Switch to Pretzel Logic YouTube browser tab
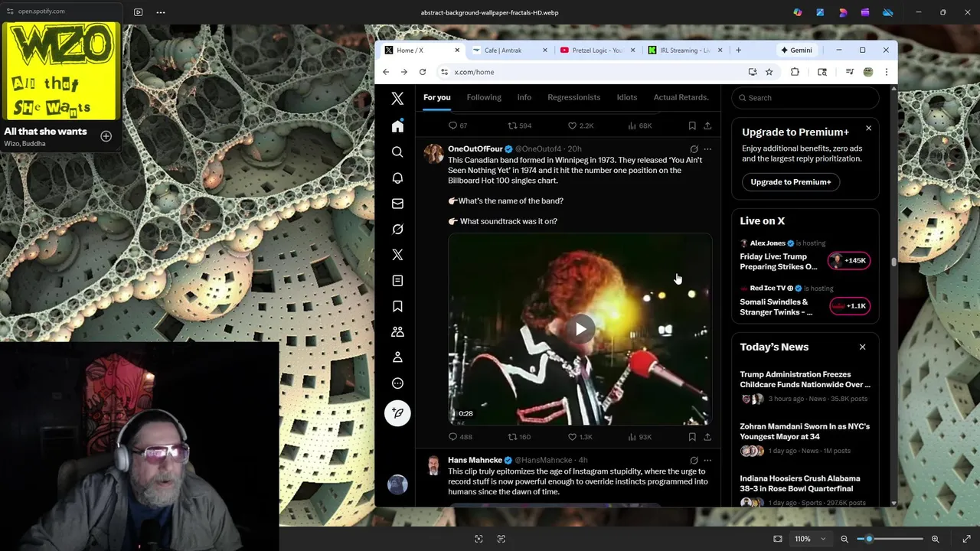This screenshot has height=551, width=980. [x=597, y=51]
